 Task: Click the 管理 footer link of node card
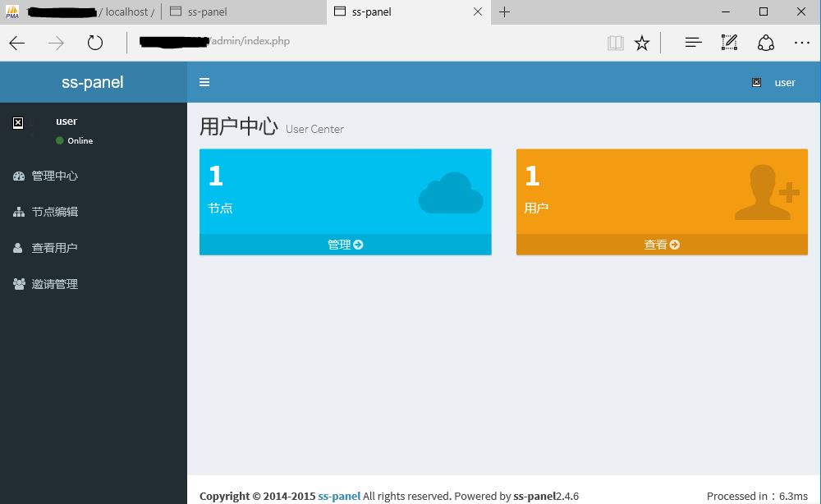(345, 245)
